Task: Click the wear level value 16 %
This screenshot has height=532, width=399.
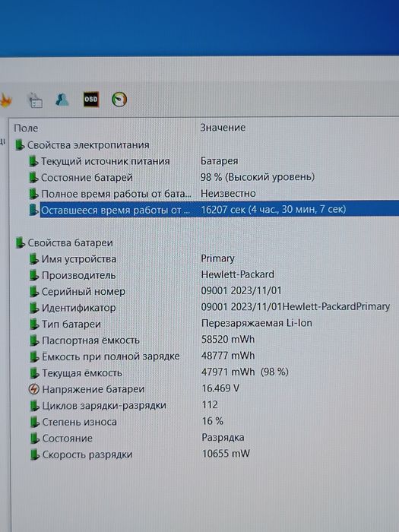Action: pyautogui.click(x=213, y=421)
